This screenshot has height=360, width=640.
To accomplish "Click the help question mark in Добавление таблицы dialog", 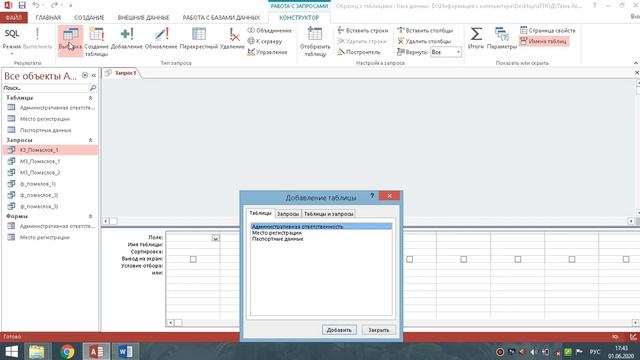I will (x=372, y=196).
